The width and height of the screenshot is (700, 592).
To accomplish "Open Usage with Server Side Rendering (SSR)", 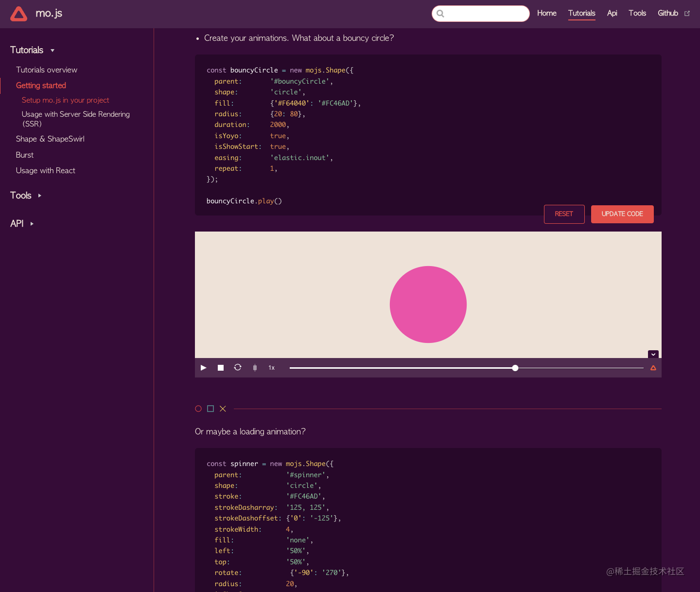I will point(76,119).
